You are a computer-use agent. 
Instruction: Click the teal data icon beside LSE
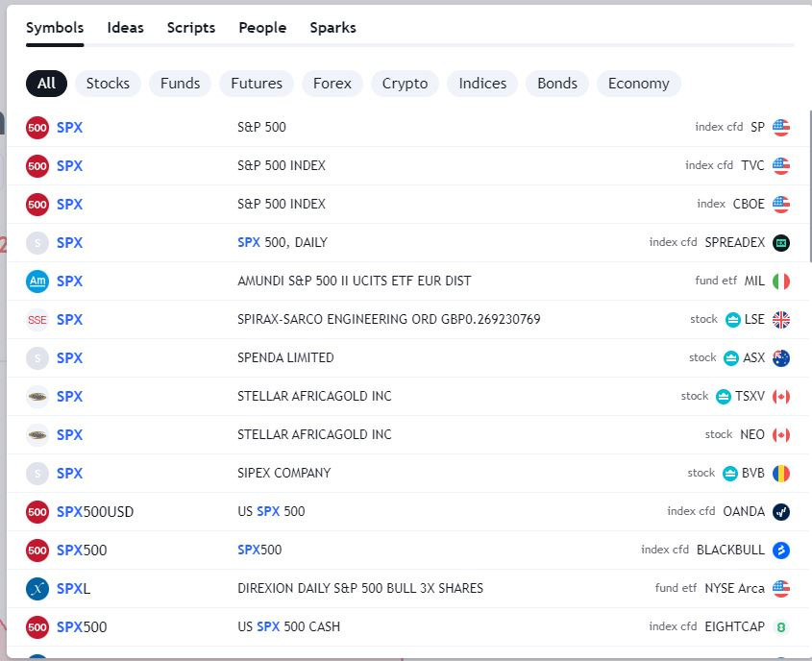pos(733,320)
